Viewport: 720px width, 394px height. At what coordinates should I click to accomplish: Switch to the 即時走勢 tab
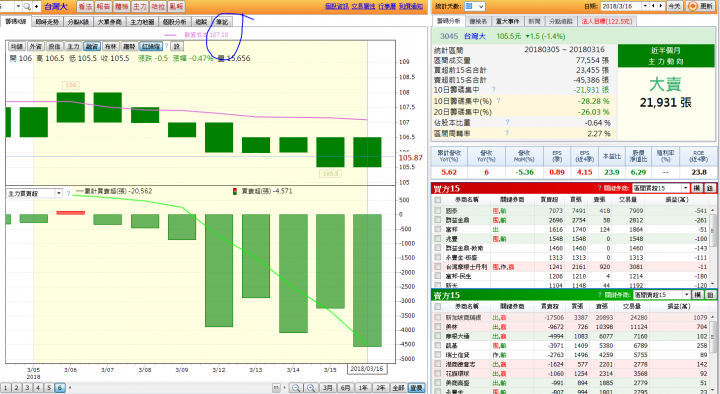coord(47,22)
